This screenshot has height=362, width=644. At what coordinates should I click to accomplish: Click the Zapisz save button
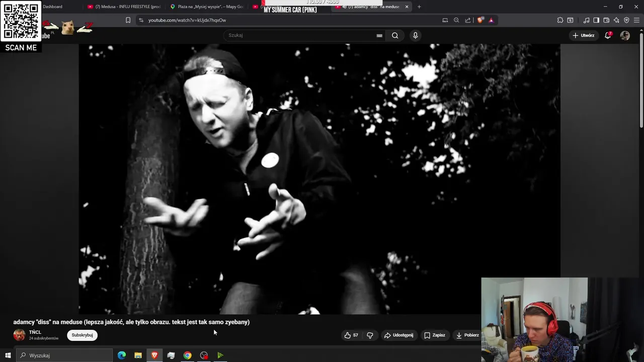434,335
